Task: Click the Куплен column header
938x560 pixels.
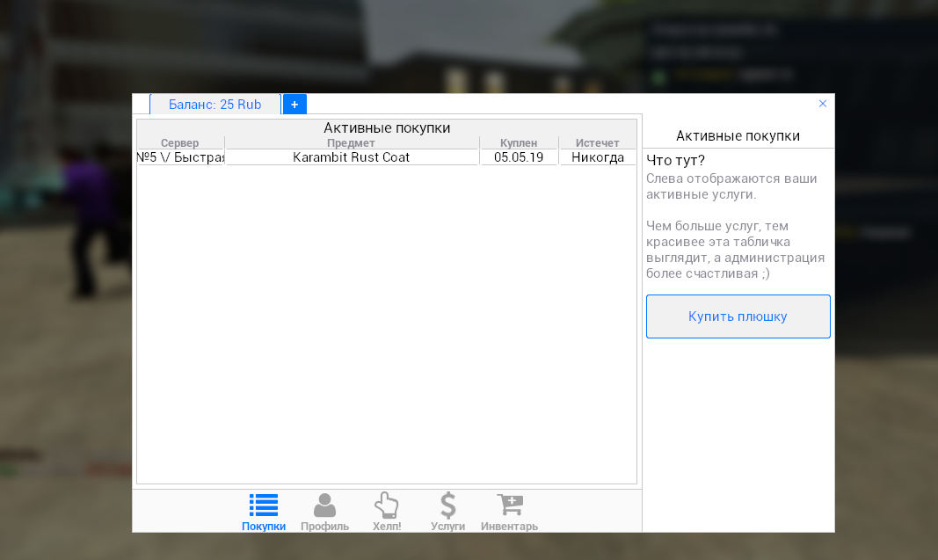Action: [519, 143]
